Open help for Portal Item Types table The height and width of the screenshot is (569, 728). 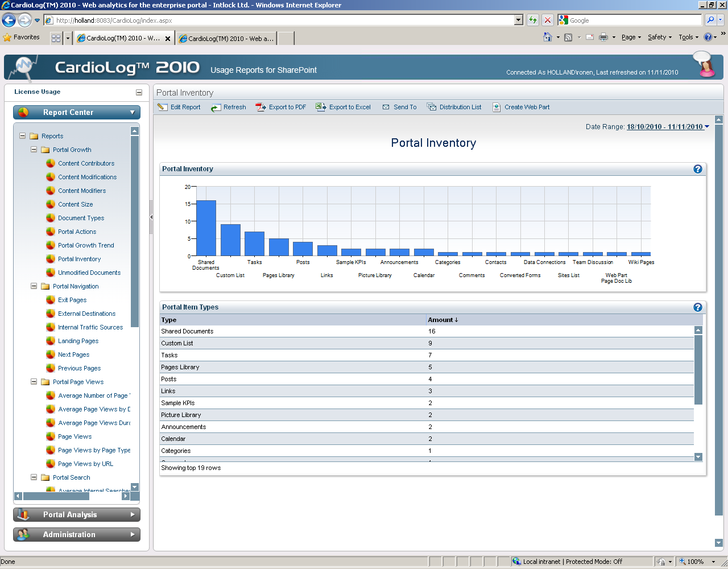698,307
